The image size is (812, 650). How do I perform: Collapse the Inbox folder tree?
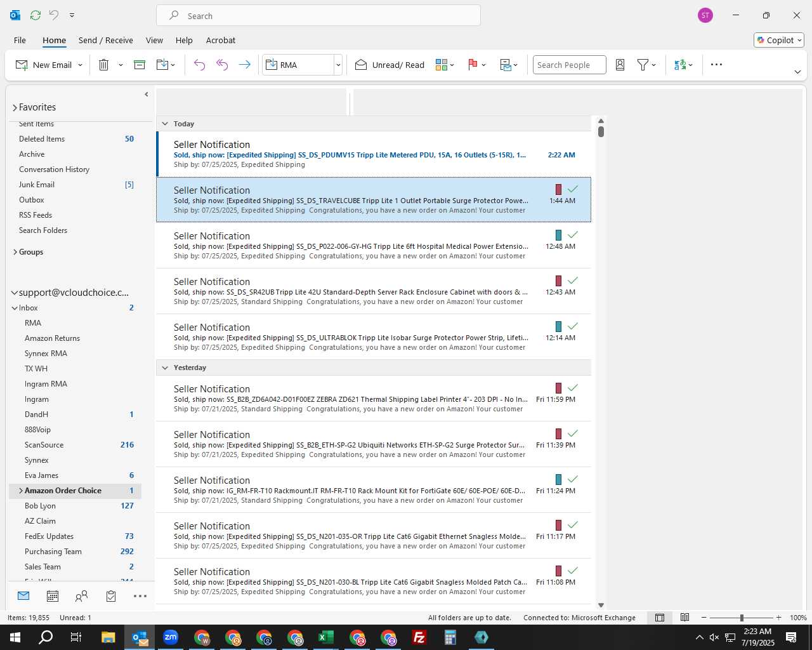point(15,308)
